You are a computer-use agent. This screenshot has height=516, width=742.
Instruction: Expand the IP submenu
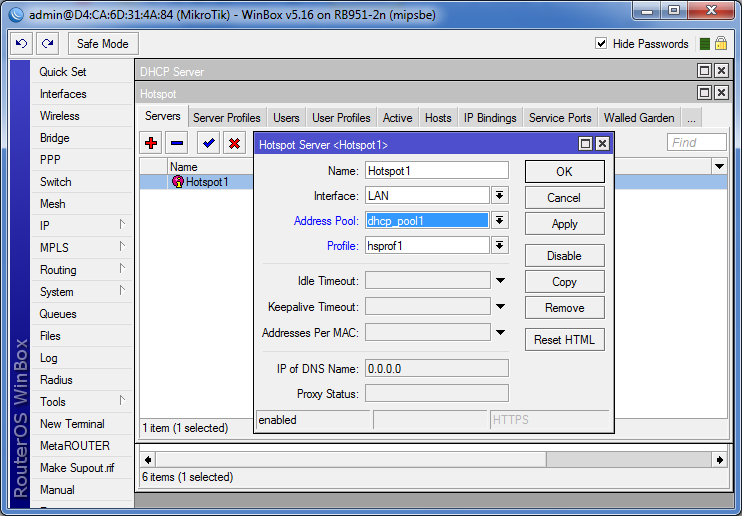(122, 224)
